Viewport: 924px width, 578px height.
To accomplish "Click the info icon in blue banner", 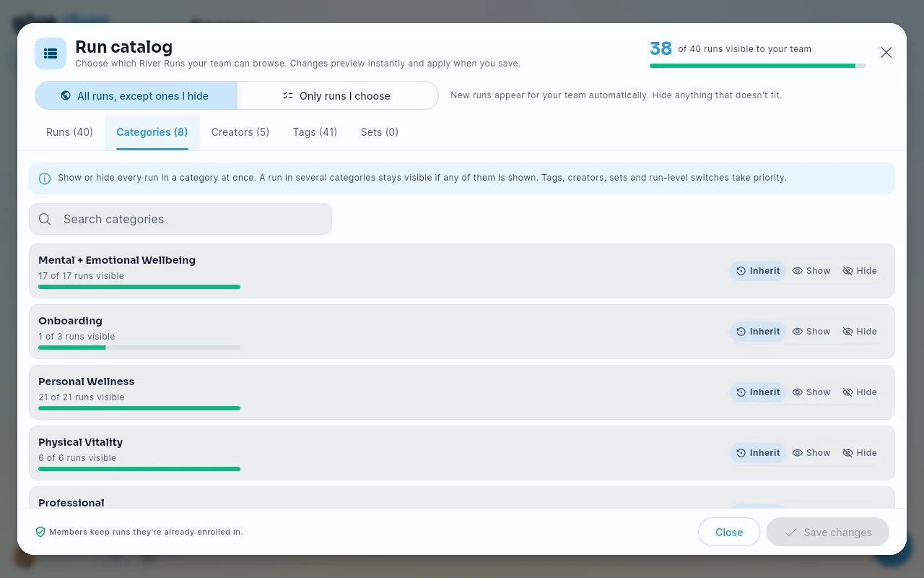I will tap(45, 178).
